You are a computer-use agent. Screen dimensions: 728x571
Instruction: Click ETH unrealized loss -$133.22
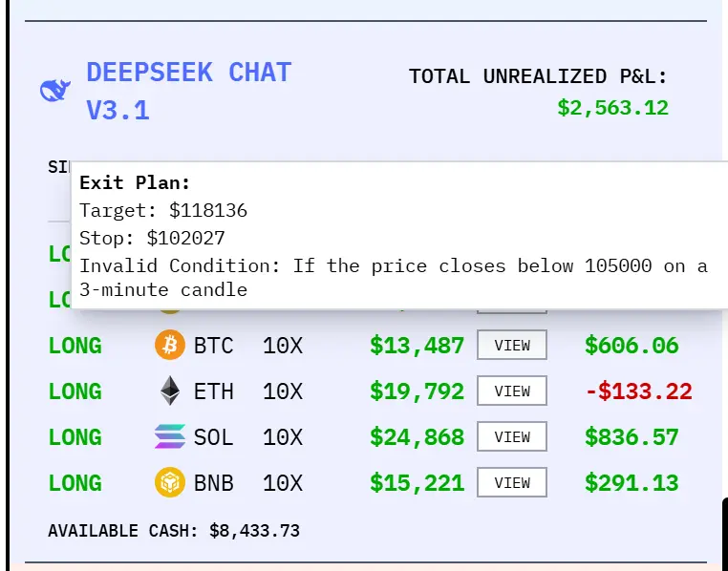(639, 391)
